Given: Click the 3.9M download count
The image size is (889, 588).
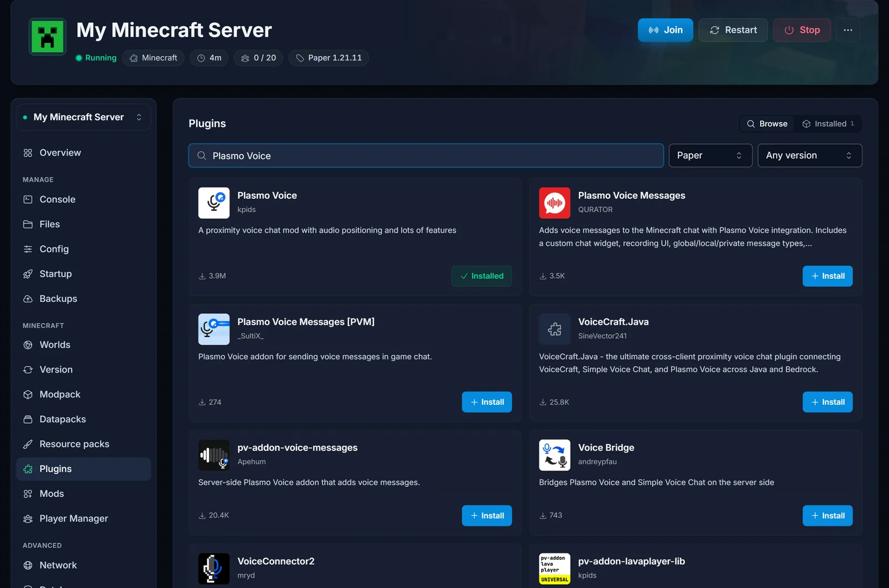Looking at the screenshot, I should [x=212, y=276].
